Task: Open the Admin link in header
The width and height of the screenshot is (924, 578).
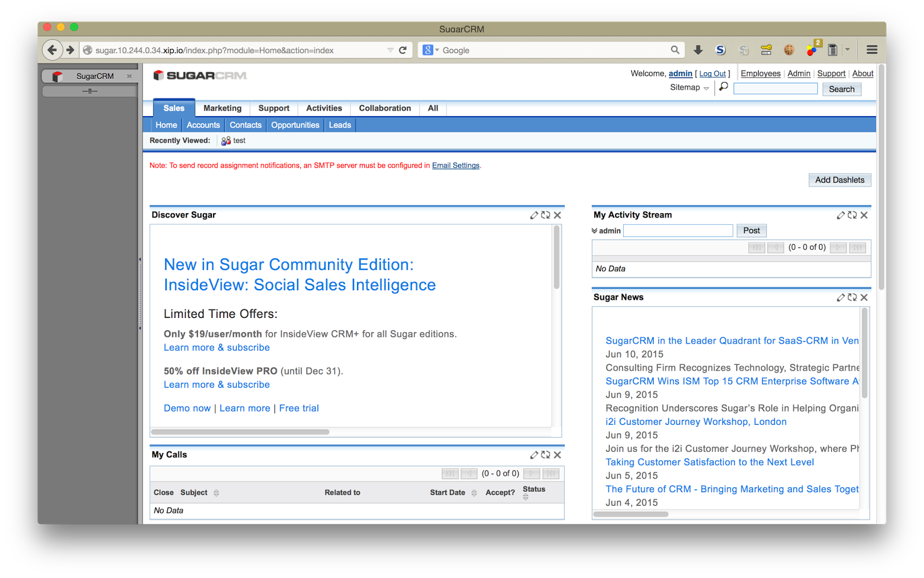Action: (x=799, y=73)
